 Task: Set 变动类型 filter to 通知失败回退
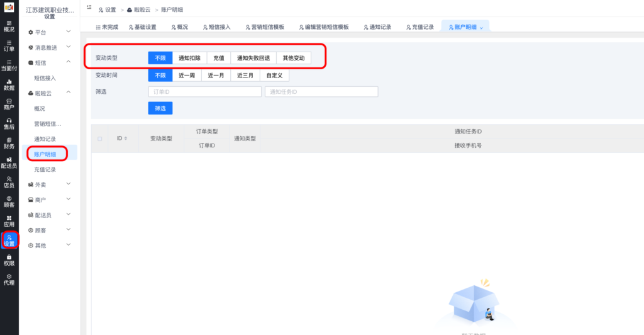tap(253, 58)
